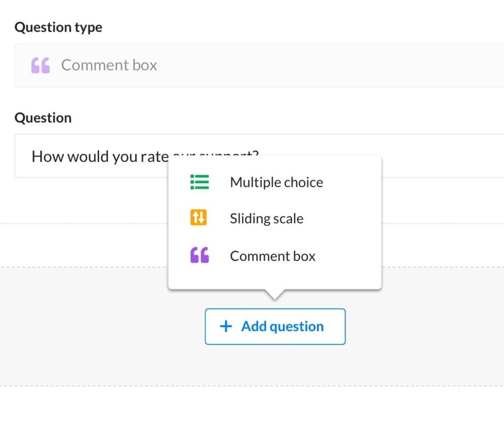Click the "How would you rate" question text
Viewport: 504px width, 436px height.
coord(100,156)
